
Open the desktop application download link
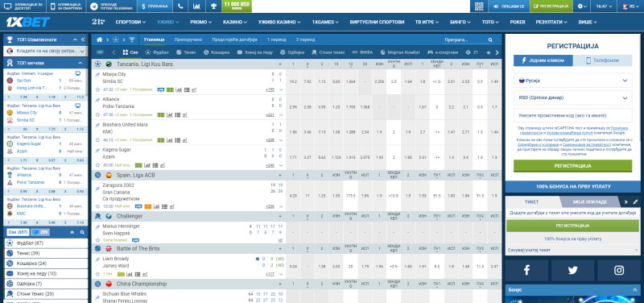pos(23,6)
